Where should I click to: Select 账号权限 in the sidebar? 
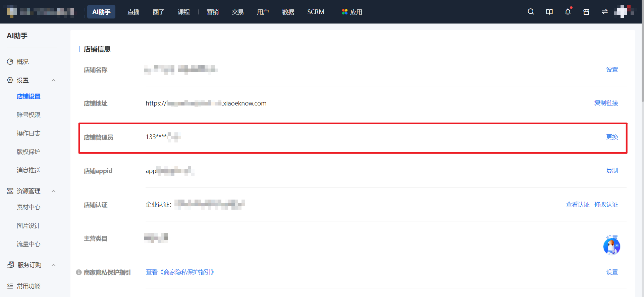pyautogui.click(x=29, y=115)
